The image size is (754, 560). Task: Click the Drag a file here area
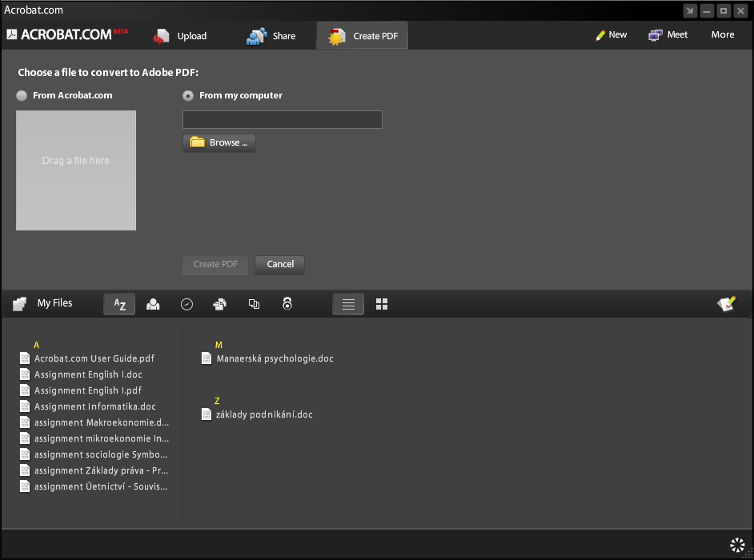(76, 170)
